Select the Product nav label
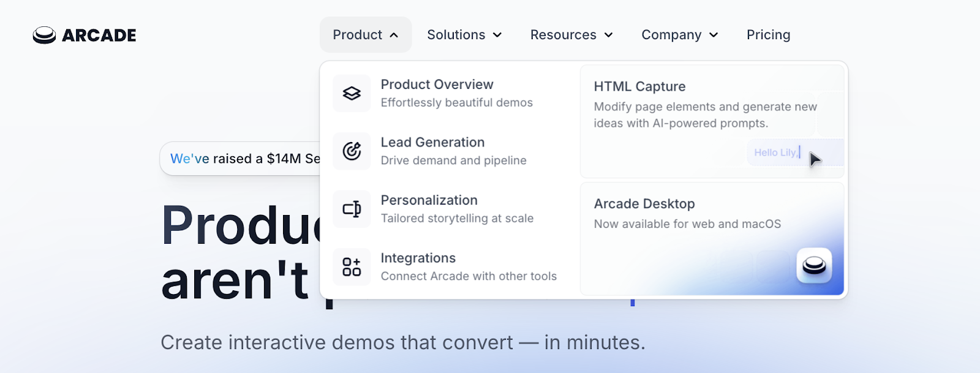980x373 pixels. [x=357, y=35]
